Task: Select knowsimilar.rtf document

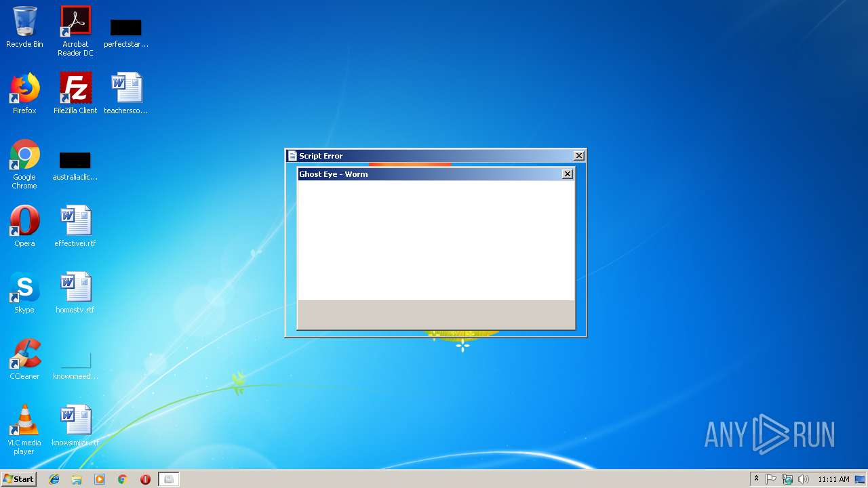Action: point(75,426)
